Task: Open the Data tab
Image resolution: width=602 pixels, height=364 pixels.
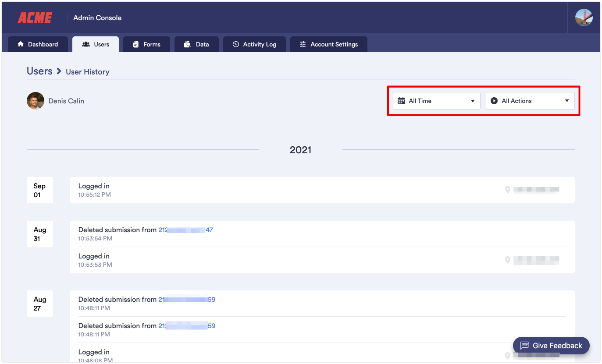Action: [x=196, y=44]
